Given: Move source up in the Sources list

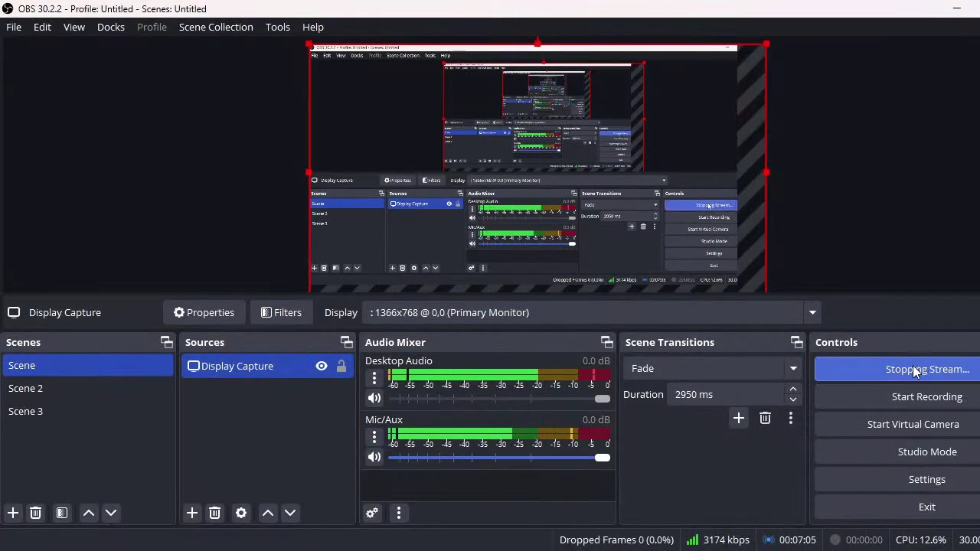Looking at the screenshot, I should click(x=268, y=513).
